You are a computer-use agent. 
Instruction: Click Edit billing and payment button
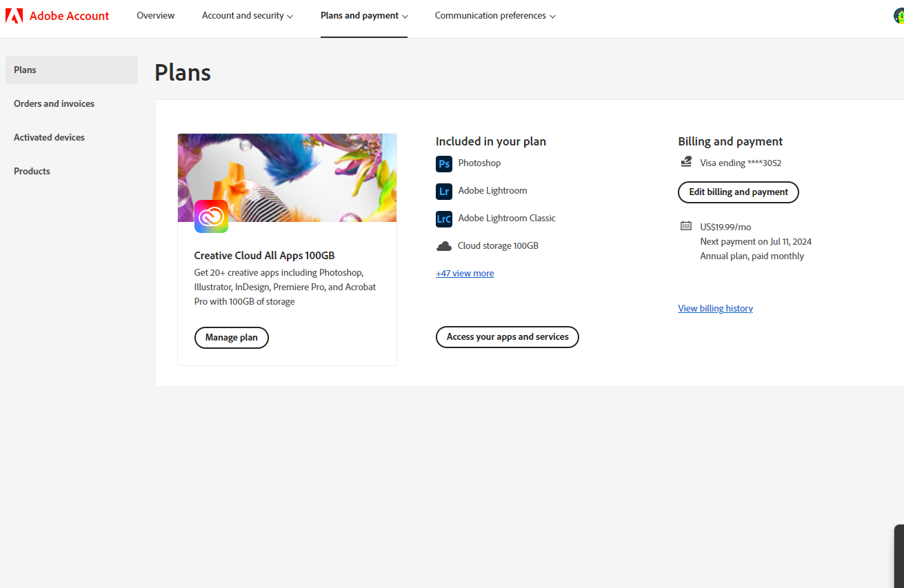point(738,192)
